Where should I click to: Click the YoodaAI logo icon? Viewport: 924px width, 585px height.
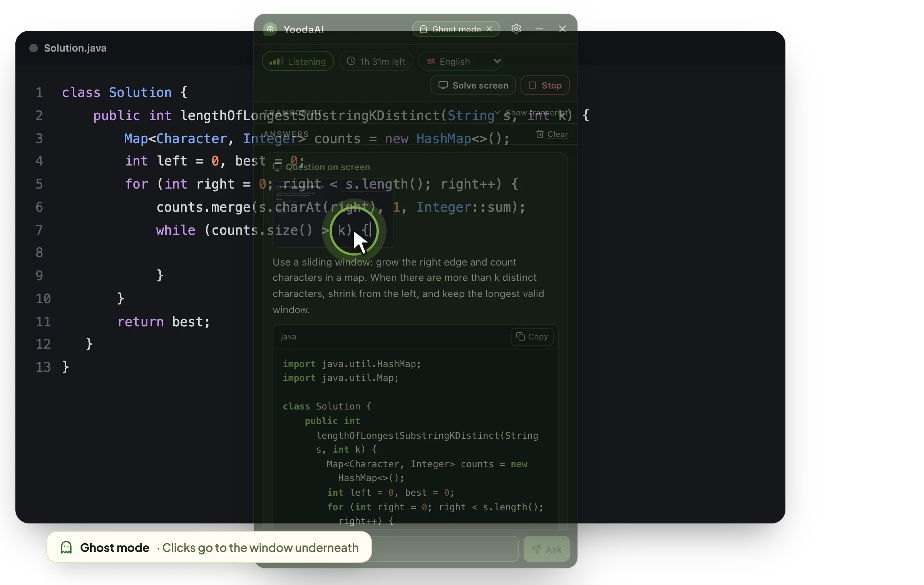click(x=270, y=29)
